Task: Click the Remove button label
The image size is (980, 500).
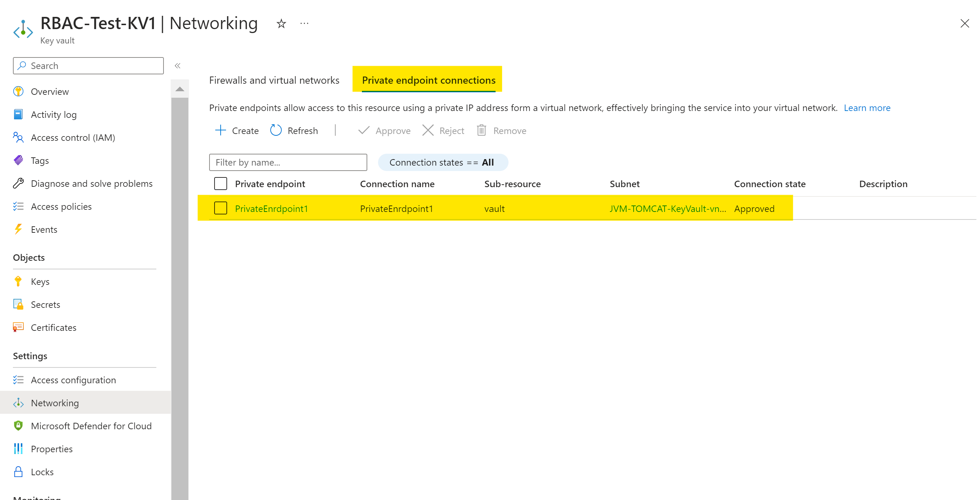Action: pyautogui.click(x=510, y=131)
